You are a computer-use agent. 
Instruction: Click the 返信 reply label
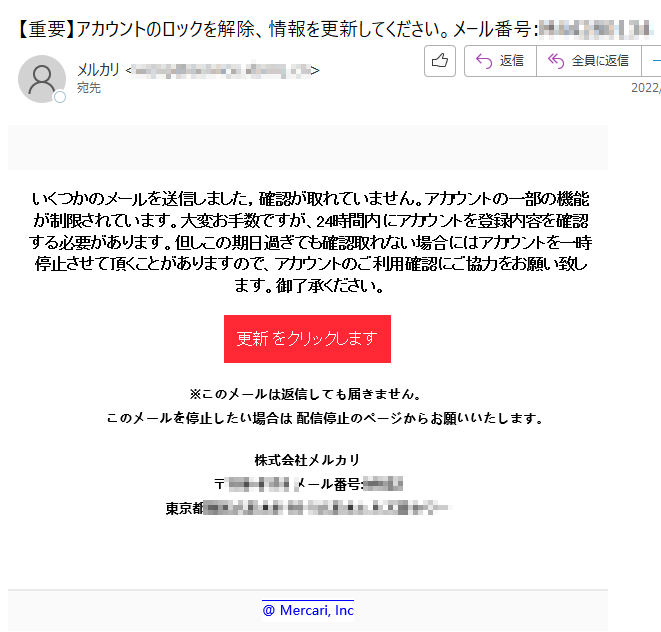(x=511, y=61)
